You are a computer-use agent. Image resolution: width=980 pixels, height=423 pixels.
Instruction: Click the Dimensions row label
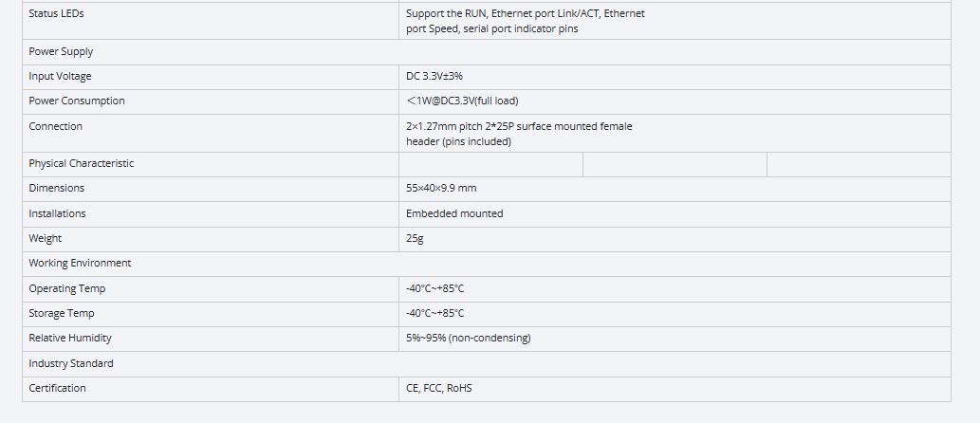(x=56, y=188)
